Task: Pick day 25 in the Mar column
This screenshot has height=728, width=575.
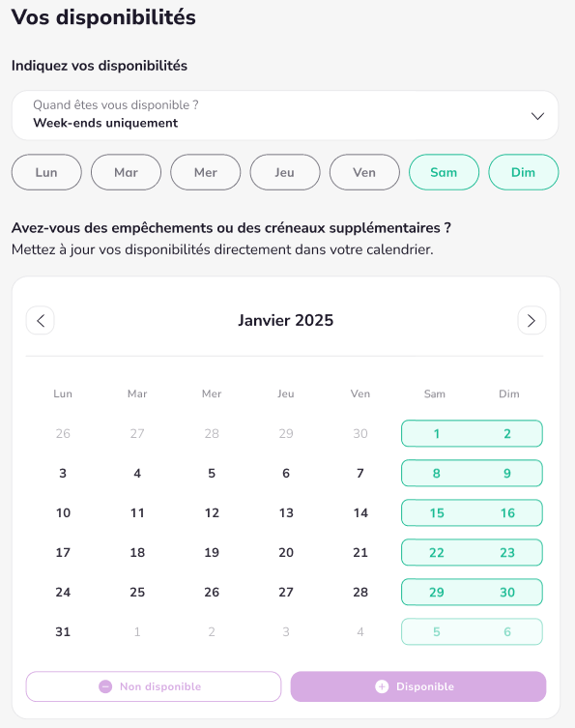Action: (x=137, y=592)
